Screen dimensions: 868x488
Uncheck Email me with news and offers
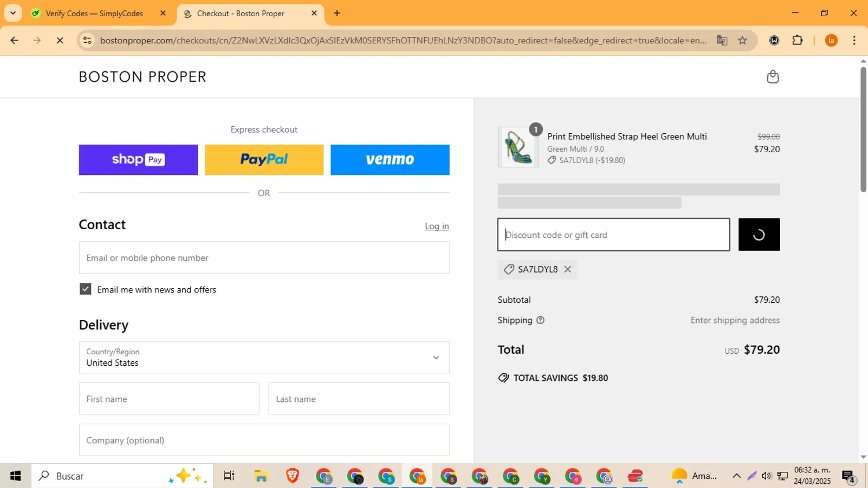point(85,289)
